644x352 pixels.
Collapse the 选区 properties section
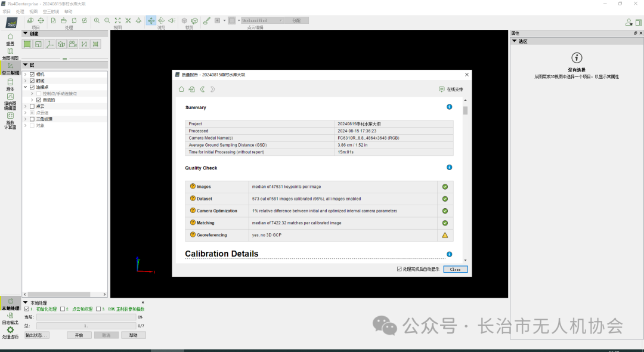point(514,41)
